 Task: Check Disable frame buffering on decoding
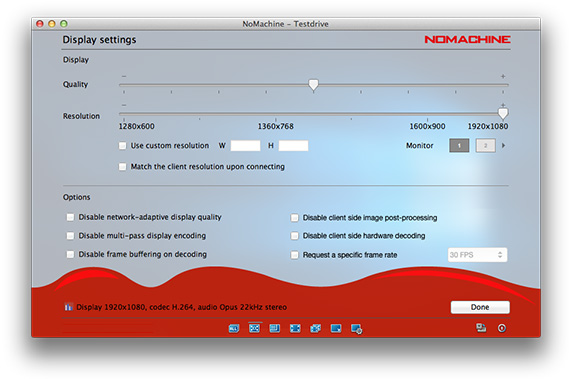click(70, 254)
